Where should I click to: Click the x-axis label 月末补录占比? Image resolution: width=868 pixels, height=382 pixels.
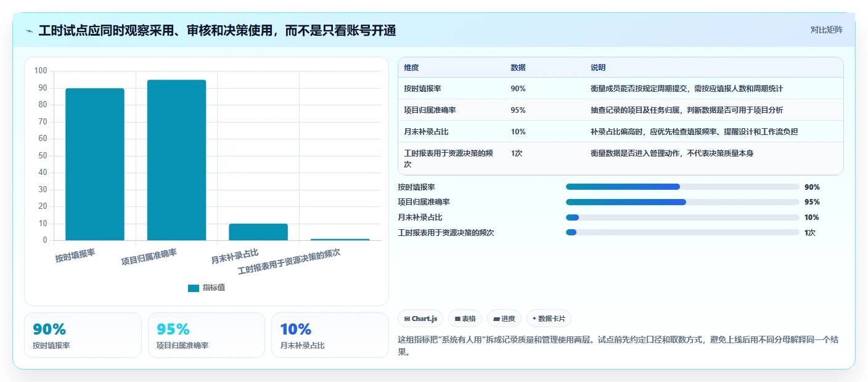[234, 256]
